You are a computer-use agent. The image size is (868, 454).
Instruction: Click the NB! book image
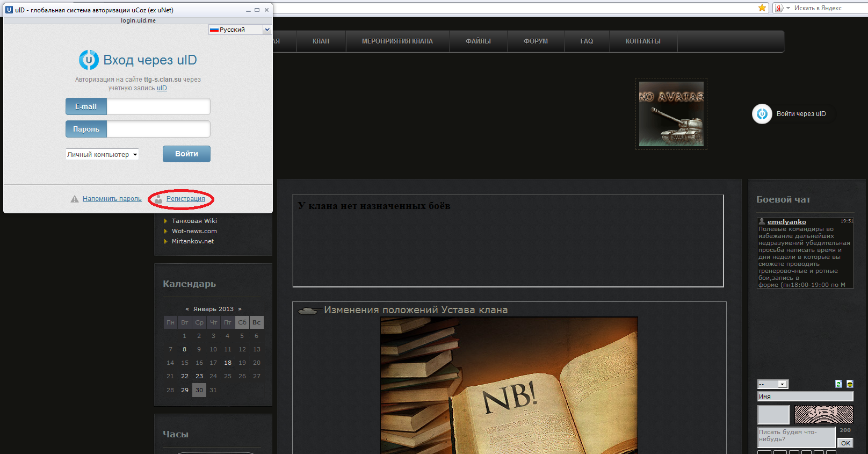coord(509,385)
